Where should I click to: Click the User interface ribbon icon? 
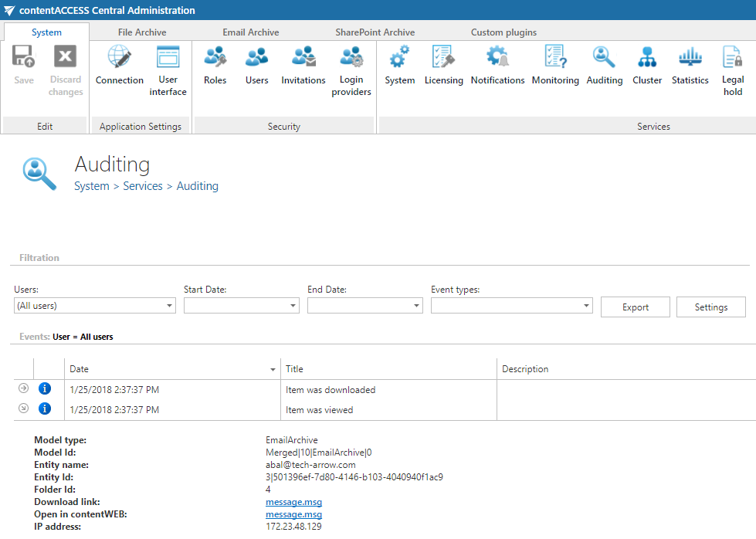coord(168,71)
